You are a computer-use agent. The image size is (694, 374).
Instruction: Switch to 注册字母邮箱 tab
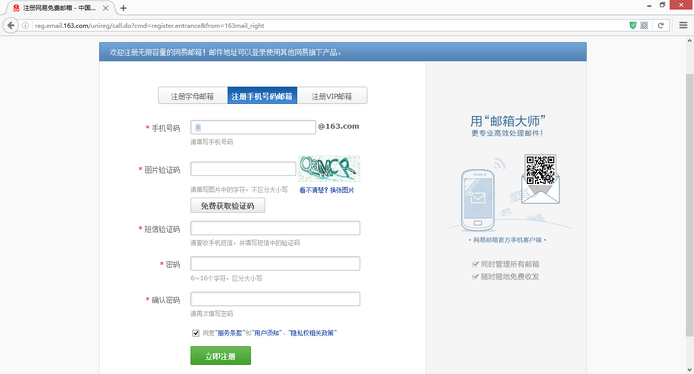click(193, 96)
